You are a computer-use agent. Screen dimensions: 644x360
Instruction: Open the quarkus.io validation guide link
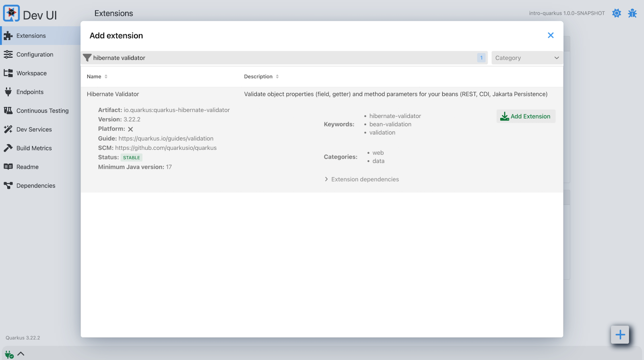click(166, 139)
